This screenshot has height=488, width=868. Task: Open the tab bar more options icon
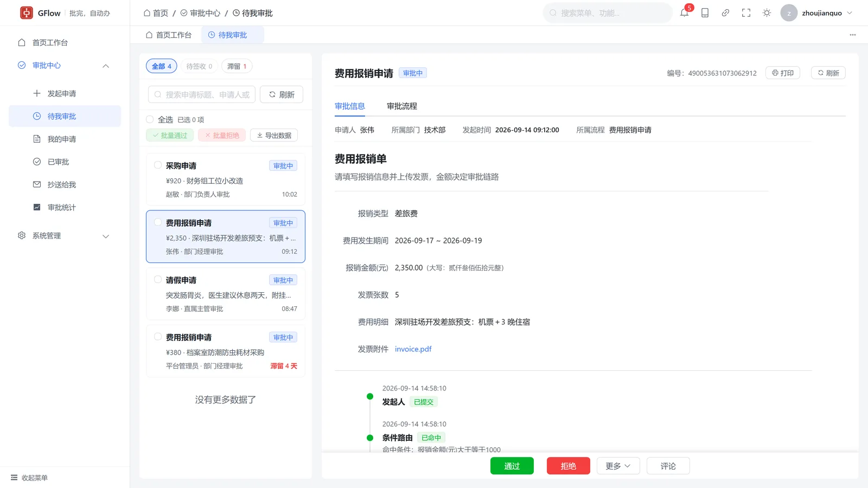click(853, 35)
